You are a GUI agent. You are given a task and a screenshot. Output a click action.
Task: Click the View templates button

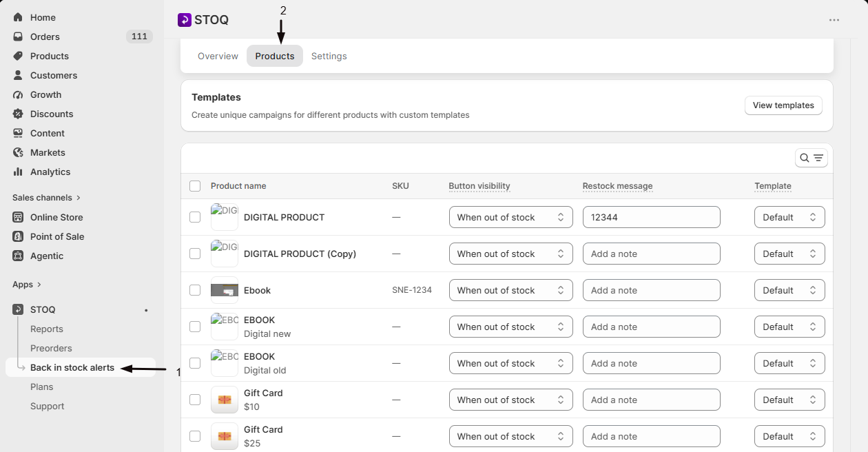(783, 105)
